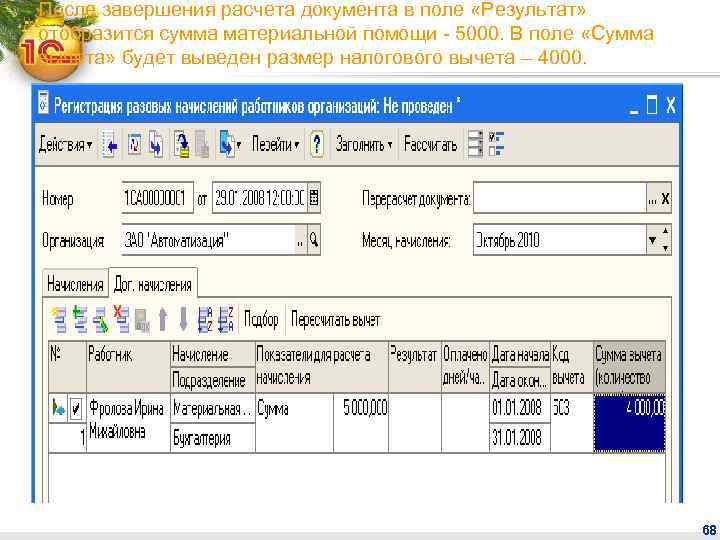Viewport: 720px width, 540px height.
Task: Click the greyed finish-editing icon in table toolbar
Action: (x=142, y=321)
